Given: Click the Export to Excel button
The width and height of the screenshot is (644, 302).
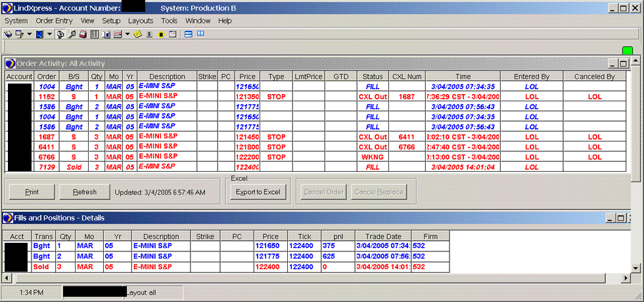Looking at the screenshot, I should click(x=258, y=191).
